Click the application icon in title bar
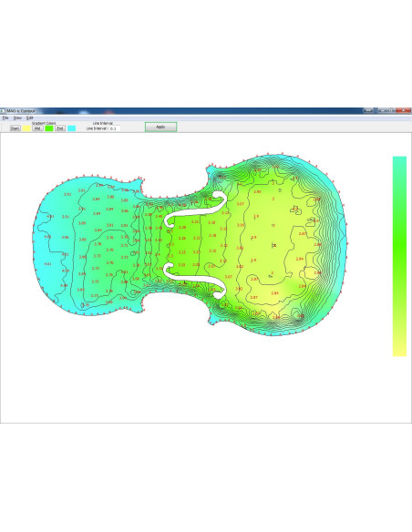Screen dimensions: 412x532 click(3, 111)
